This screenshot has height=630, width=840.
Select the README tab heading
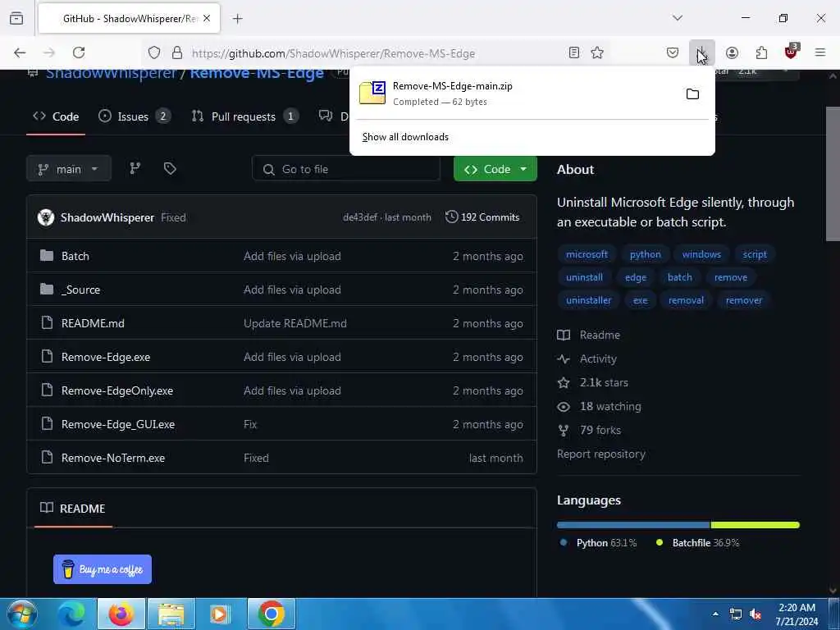coord(73,509)
